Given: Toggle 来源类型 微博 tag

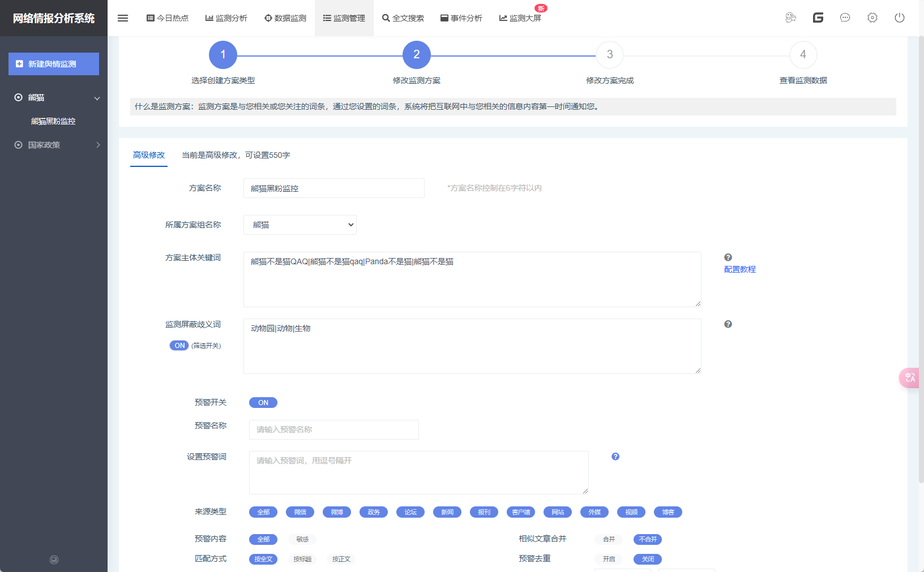Looking at the screenshot, I should (337, 512).
